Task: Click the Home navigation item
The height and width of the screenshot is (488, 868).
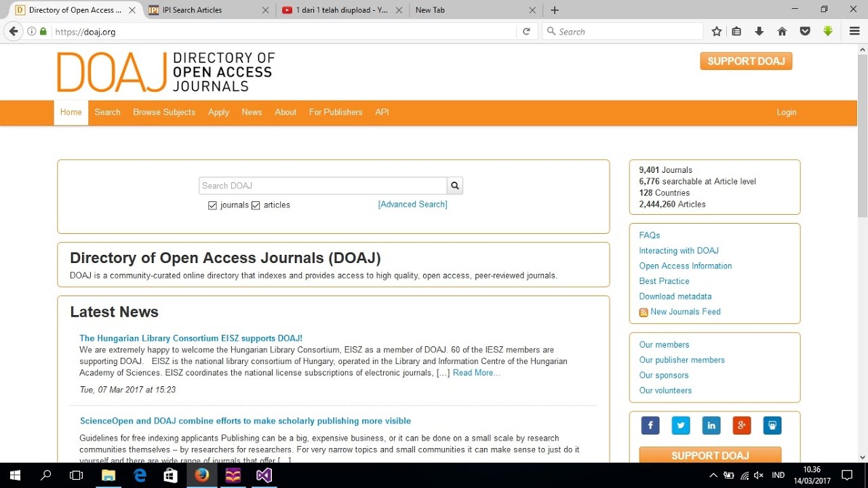Action: (x=71, y=113)
